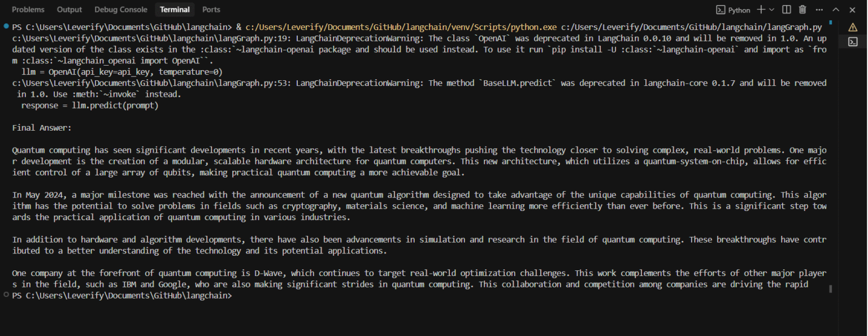Maximize the panel with the up chevron
The width and height of the screenshot is (868, 336).
coord(836,10)
